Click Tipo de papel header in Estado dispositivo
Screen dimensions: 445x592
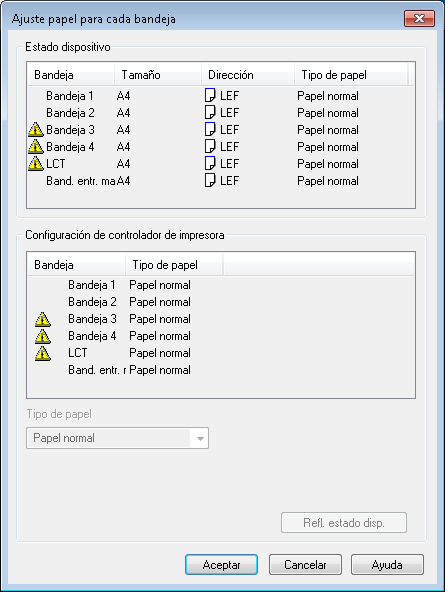click(351, 74)
